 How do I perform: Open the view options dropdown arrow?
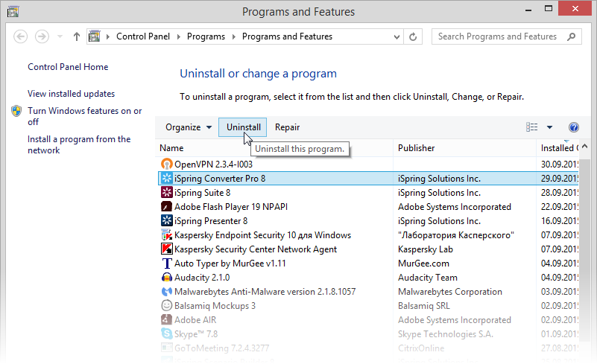(550, 127)
